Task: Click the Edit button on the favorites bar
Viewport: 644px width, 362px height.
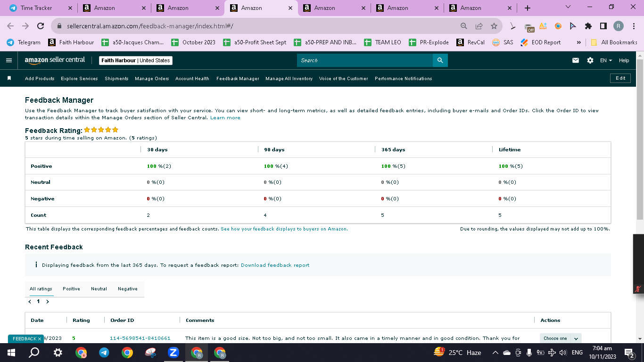Action: (620, 78)
